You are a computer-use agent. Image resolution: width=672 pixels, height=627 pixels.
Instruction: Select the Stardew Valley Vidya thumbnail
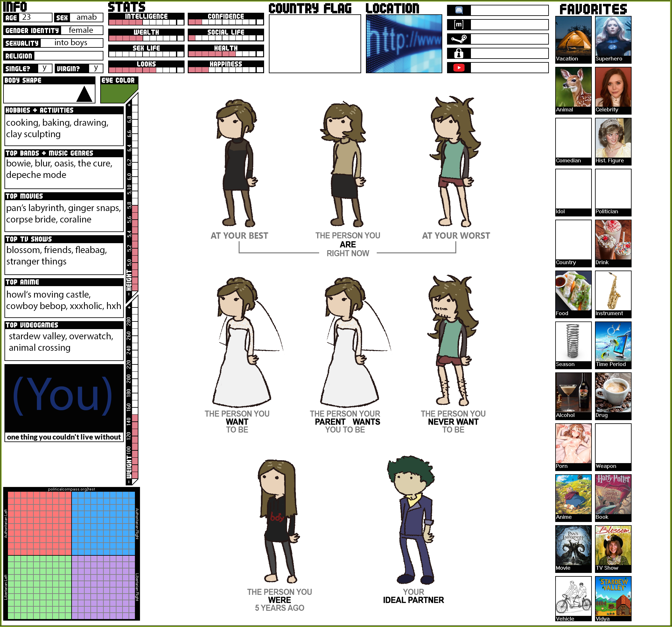(613, 596)
